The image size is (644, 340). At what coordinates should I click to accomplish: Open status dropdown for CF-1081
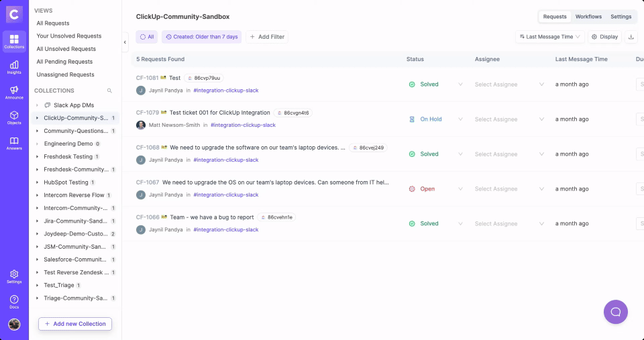[460, 84]
